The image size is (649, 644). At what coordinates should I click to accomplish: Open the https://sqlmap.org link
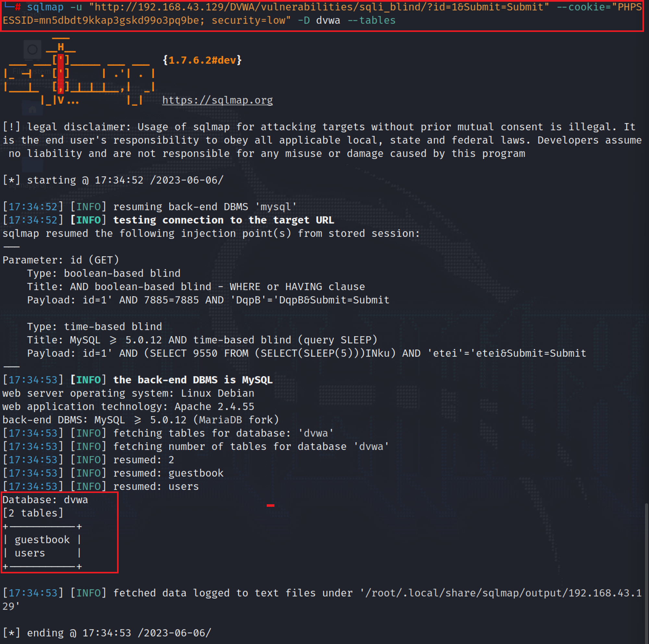(217, 100)
